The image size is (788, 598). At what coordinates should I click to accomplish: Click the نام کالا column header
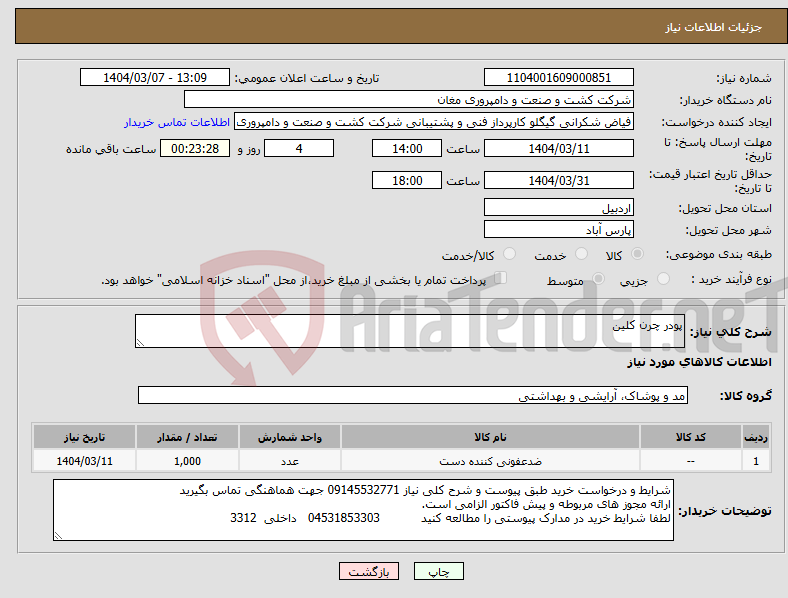click(x=490, y=437)
